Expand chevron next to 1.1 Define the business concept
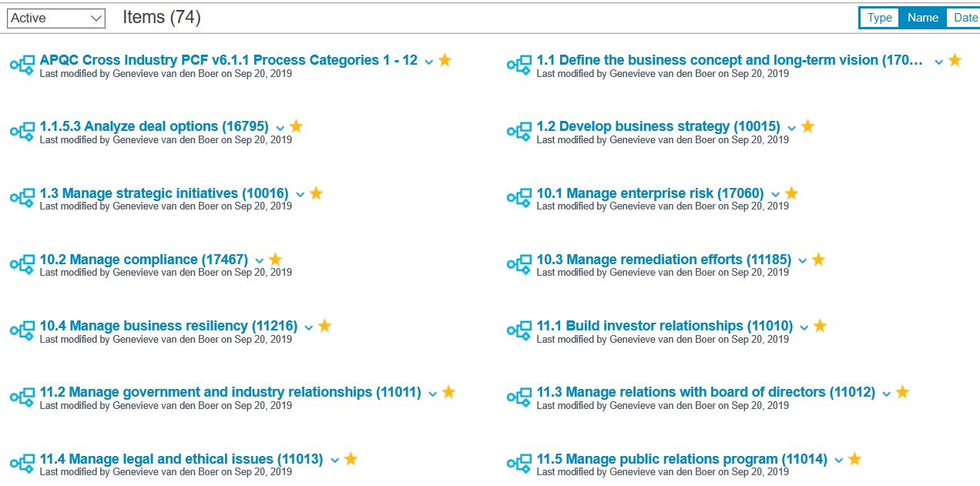Image resolution: width=980 pixels, height=486 pixels. pyautogui.click(x=938, y=62)
